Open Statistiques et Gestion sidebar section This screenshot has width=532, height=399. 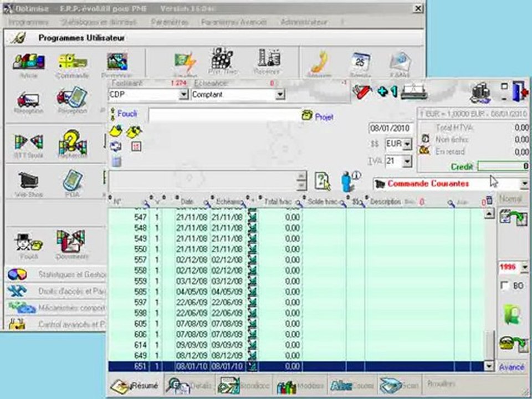pyautogui.click(x=56, y=274)
